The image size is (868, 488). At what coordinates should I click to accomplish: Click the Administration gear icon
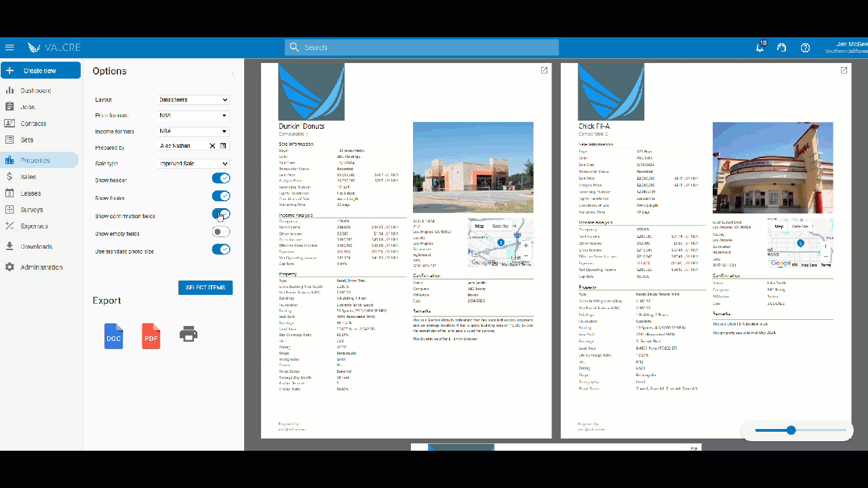point(9,267)
